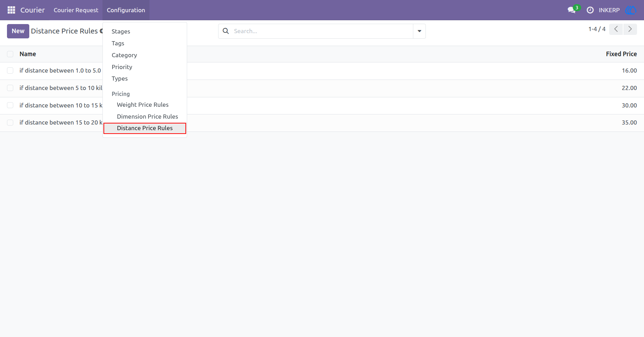Open the user avatar menu

click(x=631, y=10)
